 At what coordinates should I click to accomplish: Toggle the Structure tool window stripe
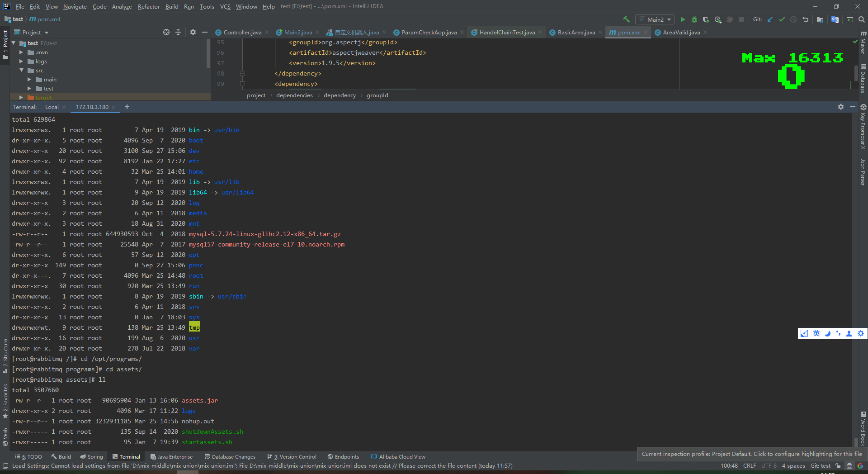tap(5, 356)
